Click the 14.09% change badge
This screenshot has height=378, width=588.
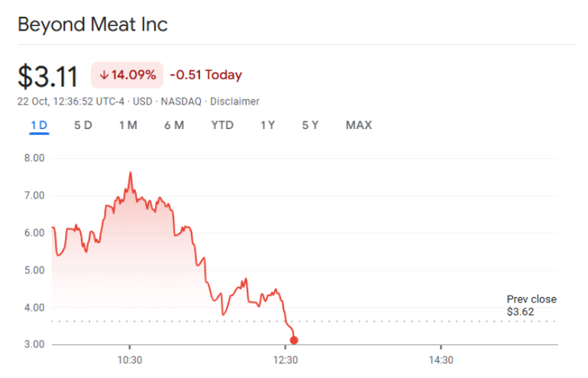pos(128,75)
